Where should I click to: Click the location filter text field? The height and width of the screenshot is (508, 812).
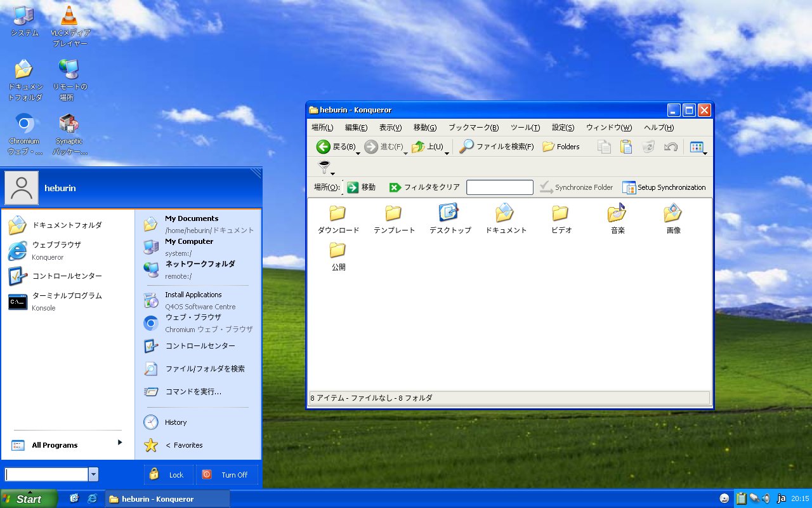[x=499, y=187]
